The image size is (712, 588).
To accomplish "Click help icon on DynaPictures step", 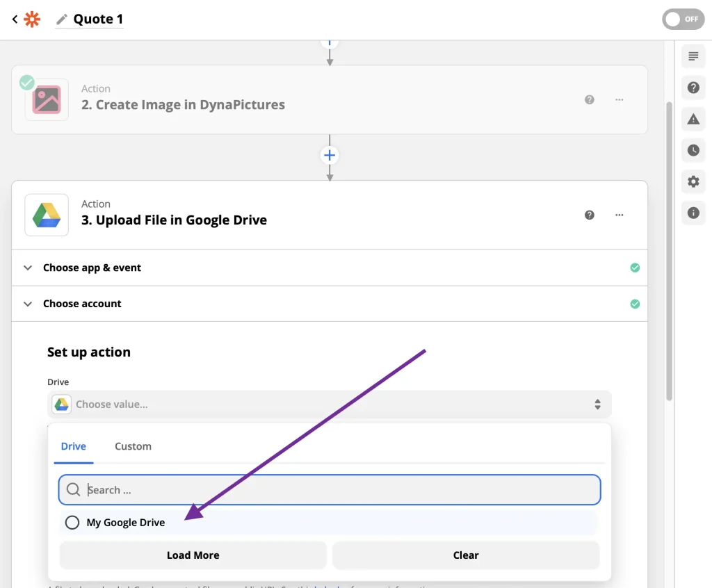I will (589, 99).
